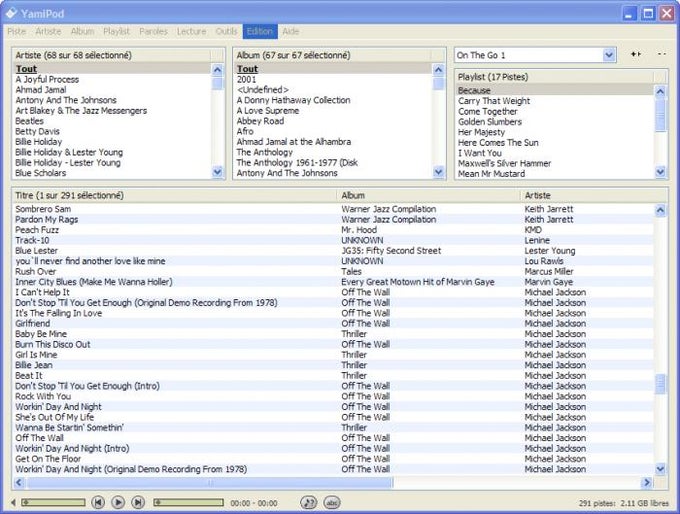The height and width of the screenshot is (514, 680).
Task: Select A Love Supreme in the album list
Action: pos(333,111)
